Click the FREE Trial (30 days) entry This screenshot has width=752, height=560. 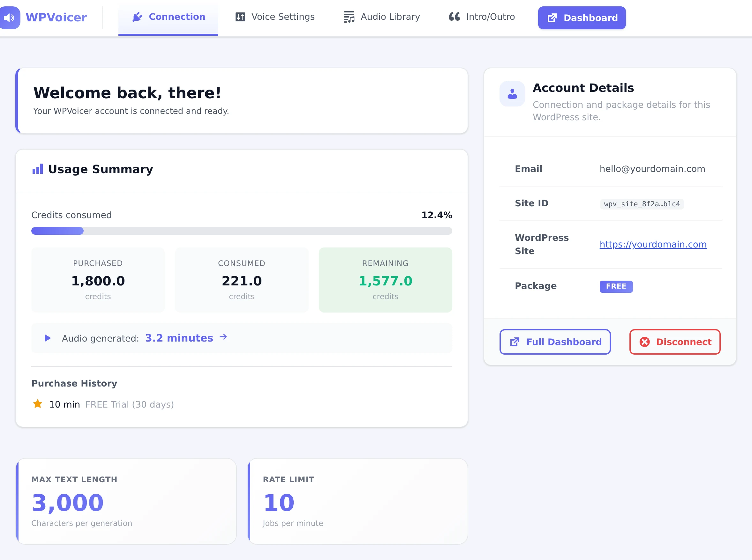[130, 404]
